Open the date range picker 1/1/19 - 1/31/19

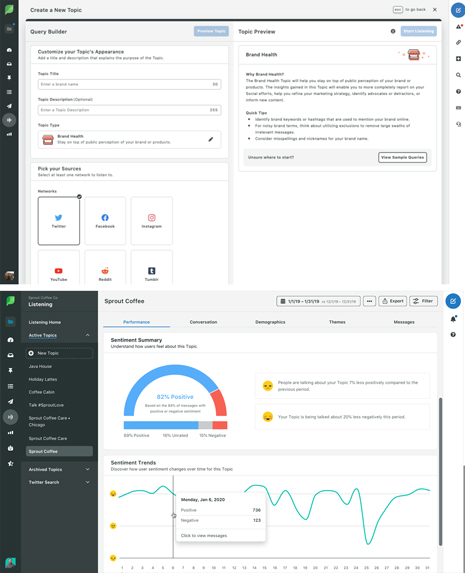318,301
